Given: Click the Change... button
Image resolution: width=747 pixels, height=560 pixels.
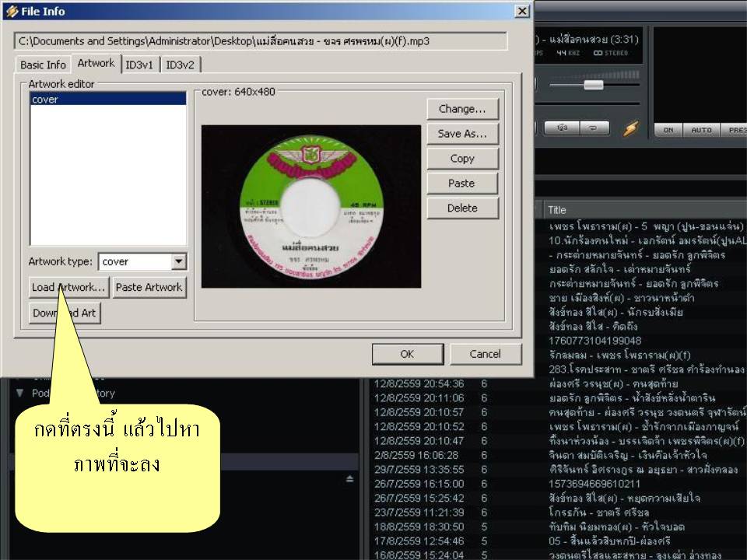Looking at the screenshot, I should (x=462, y=109).
